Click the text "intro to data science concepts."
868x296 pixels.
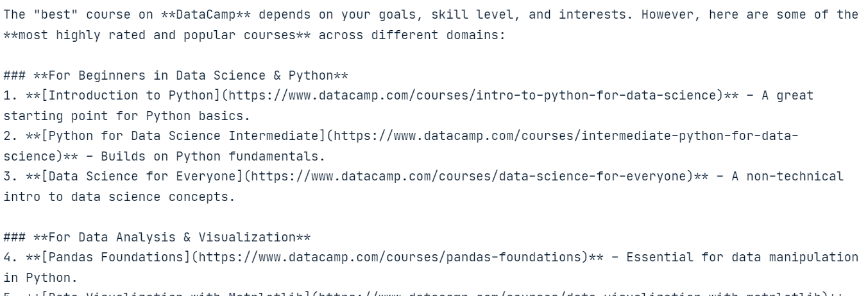[120, 197]
